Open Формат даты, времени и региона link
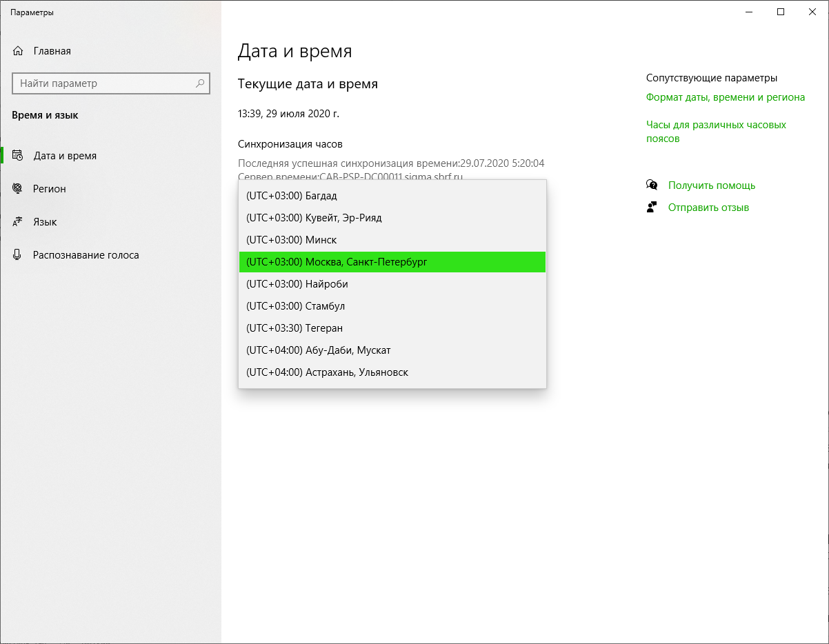 pyautogui.click(x=725, y=97)
